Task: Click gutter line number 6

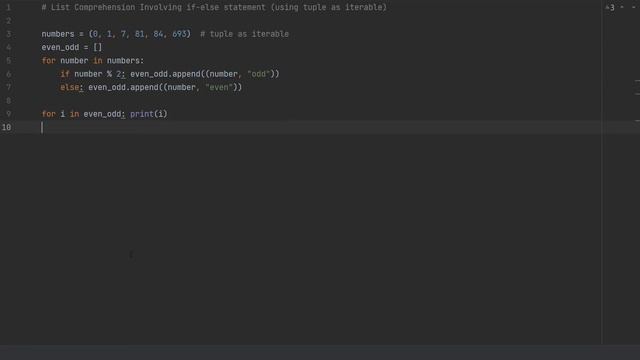Action: pyautogui.click(x=8, y=74)
